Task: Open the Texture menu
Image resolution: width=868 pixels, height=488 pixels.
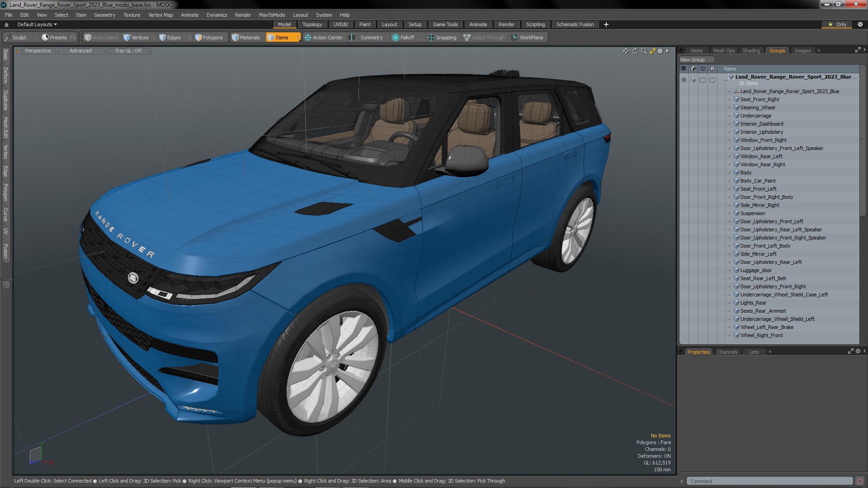Action: pos(132,15)
